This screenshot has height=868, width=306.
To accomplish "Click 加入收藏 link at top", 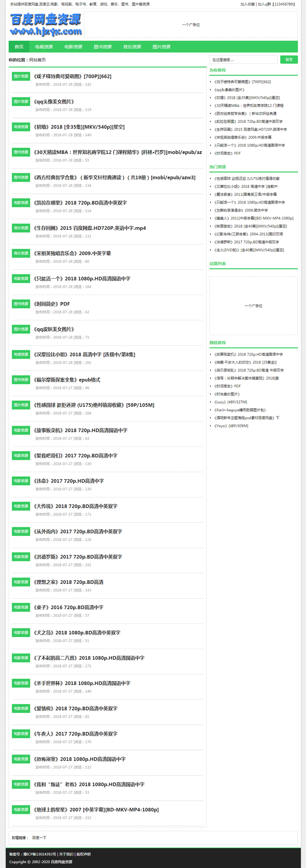I will pos(247,4).
